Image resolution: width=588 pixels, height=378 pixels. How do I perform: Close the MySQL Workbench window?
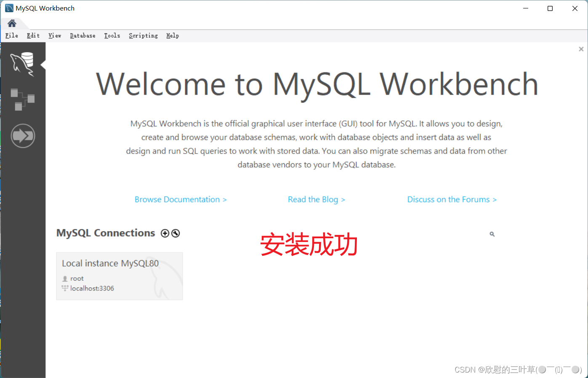click(575, 8)
